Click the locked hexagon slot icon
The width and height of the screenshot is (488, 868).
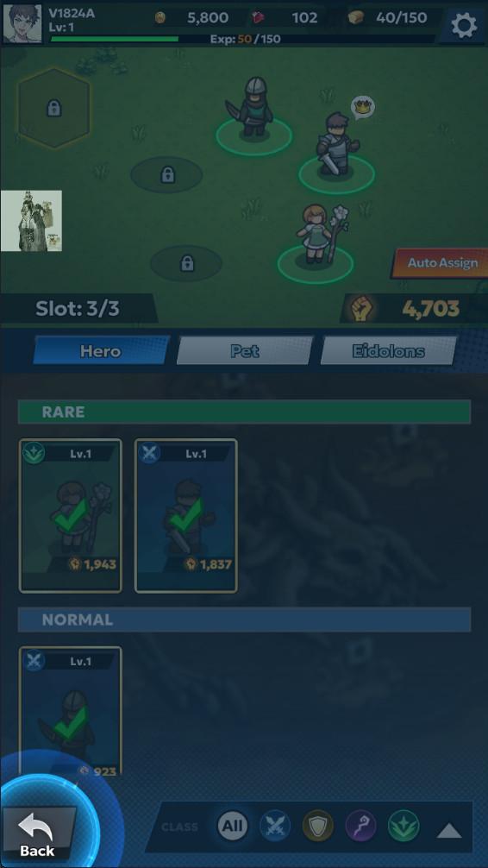coord(53,108)
